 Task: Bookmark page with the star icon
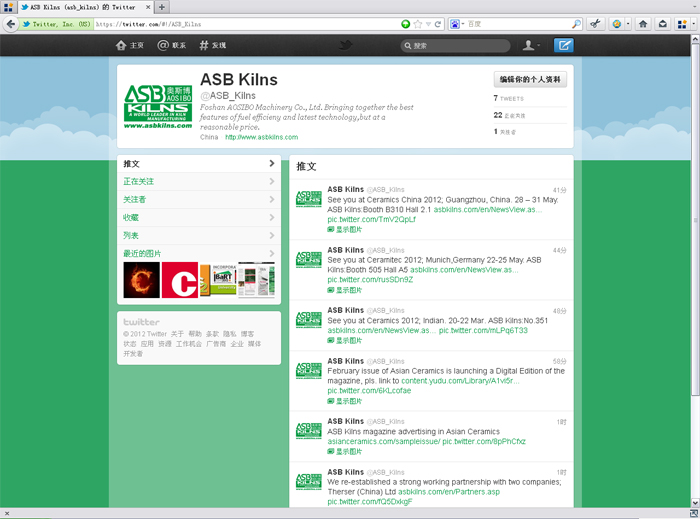[x=418, y=24]
